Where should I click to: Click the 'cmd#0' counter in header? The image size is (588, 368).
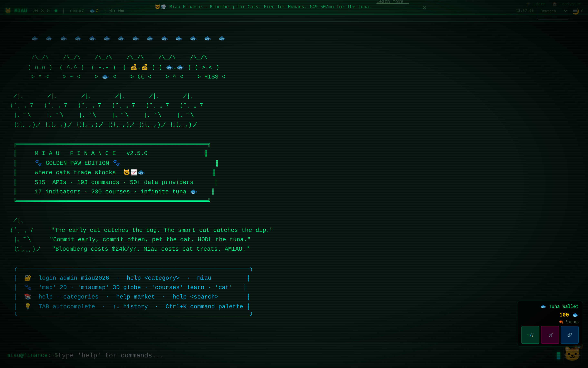77,11
